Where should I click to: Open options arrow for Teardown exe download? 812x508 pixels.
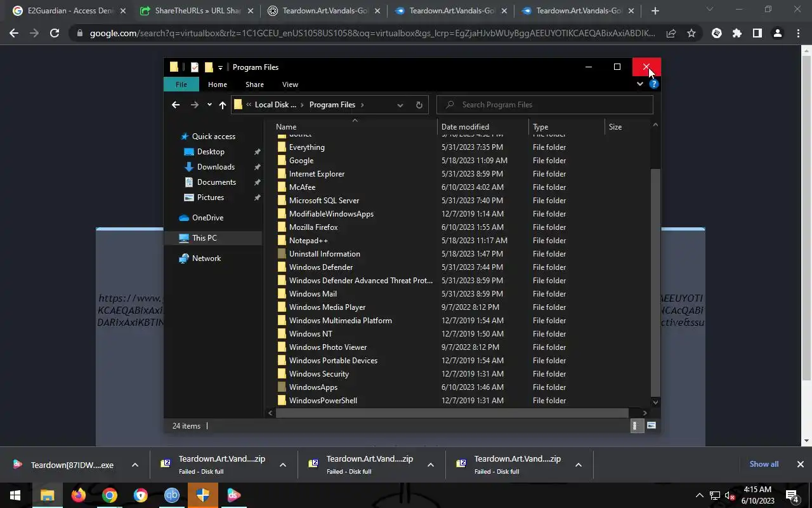pos(135,465)
